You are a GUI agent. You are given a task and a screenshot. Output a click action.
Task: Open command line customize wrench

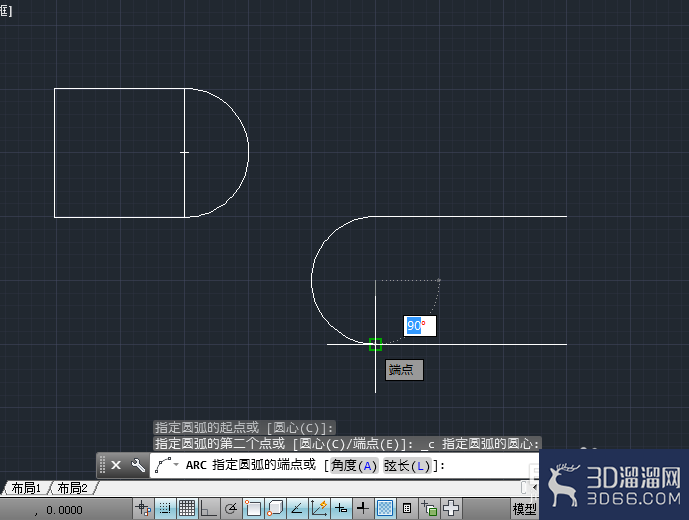pyautogui.click(x=138, y=465)
